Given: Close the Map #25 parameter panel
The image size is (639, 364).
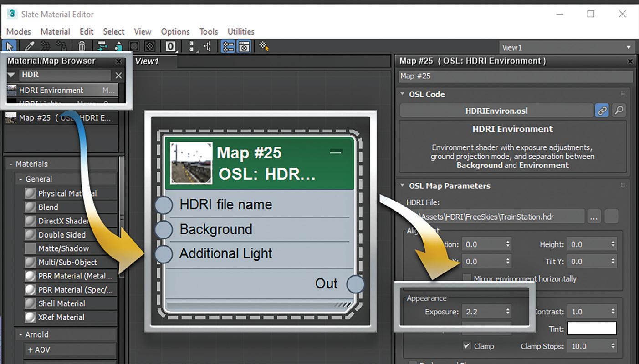Looking at the screenshot, I should point(630,61).
